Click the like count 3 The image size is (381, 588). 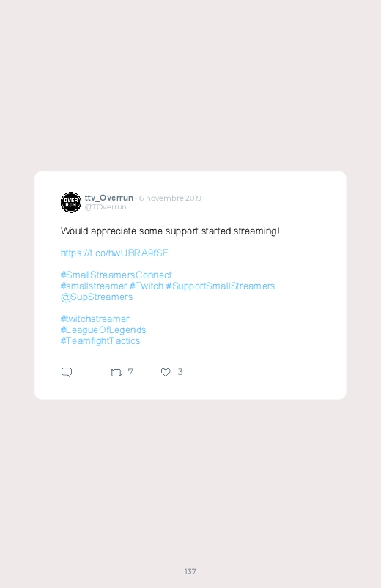pos(180,372)
